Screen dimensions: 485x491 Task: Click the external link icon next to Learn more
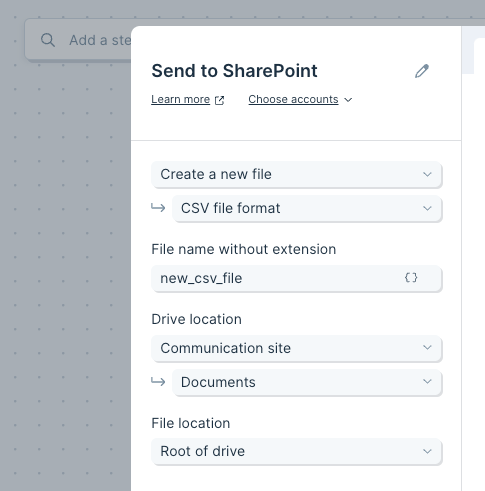219,100
